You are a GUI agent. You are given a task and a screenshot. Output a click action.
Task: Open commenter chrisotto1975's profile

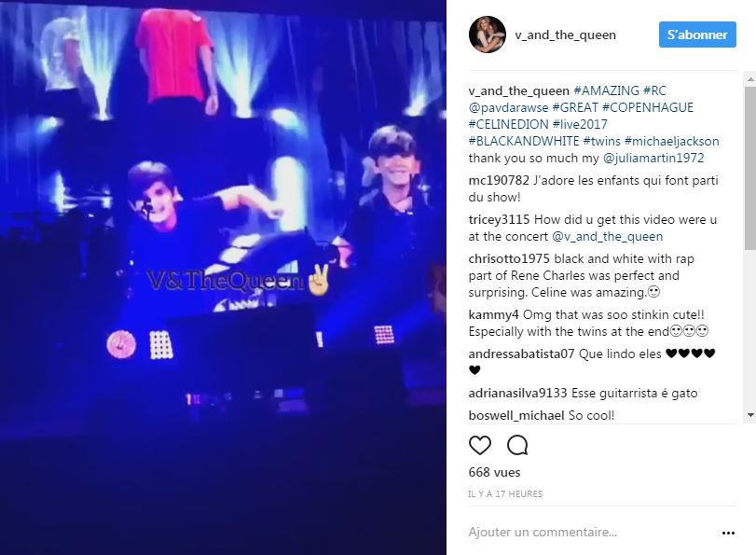(x=509, y=259)
